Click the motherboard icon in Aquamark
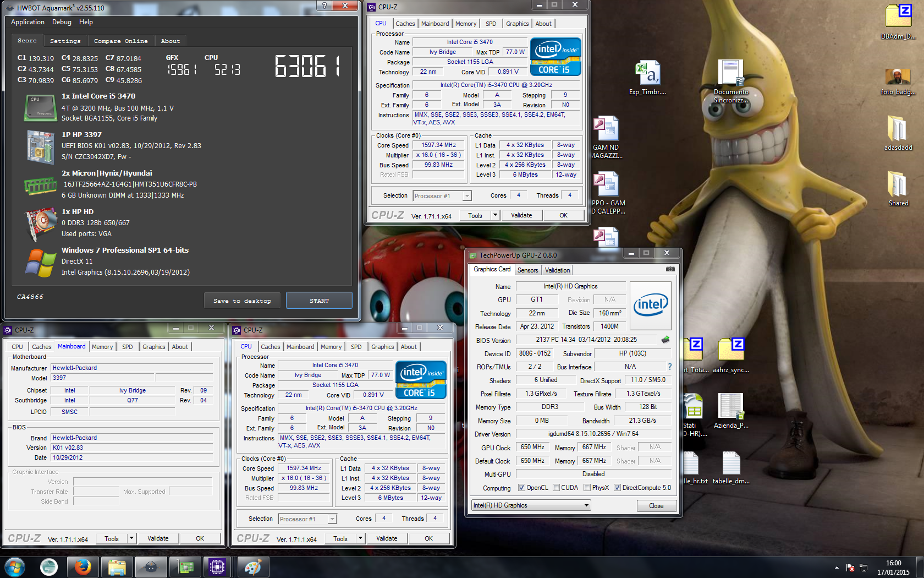Screen dimensions: 924x578 (x=40, y=147)
